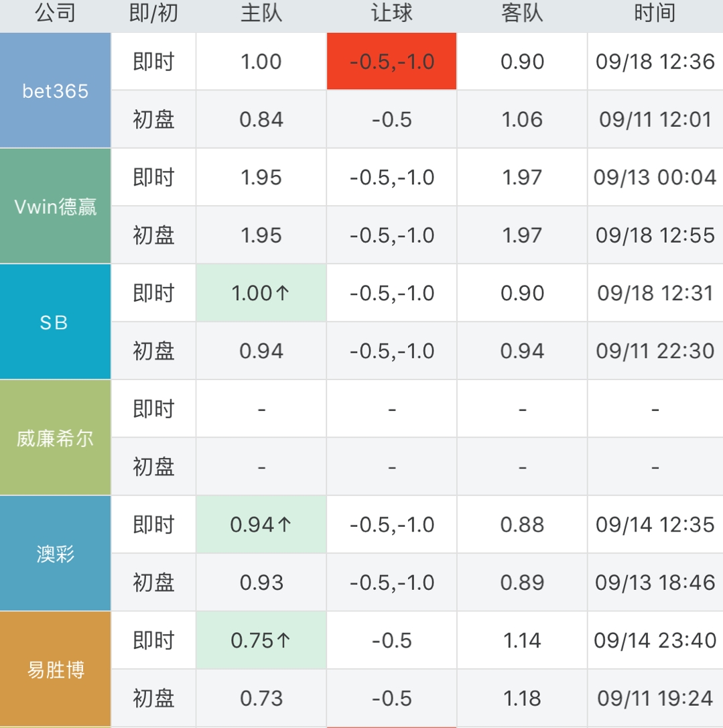Click the 主队 column header

(261, 13)
